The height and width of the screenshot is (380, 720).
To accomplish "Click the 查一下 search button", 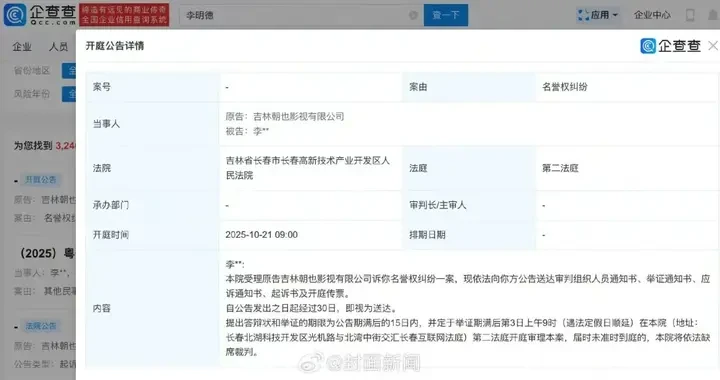I will point(446,15).
